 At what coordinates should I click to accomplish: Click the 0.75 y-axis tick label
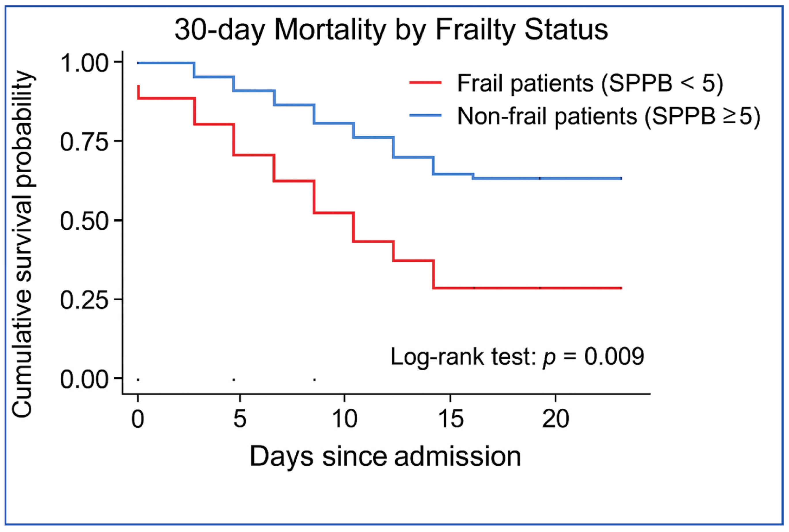[x=84, y=142]
